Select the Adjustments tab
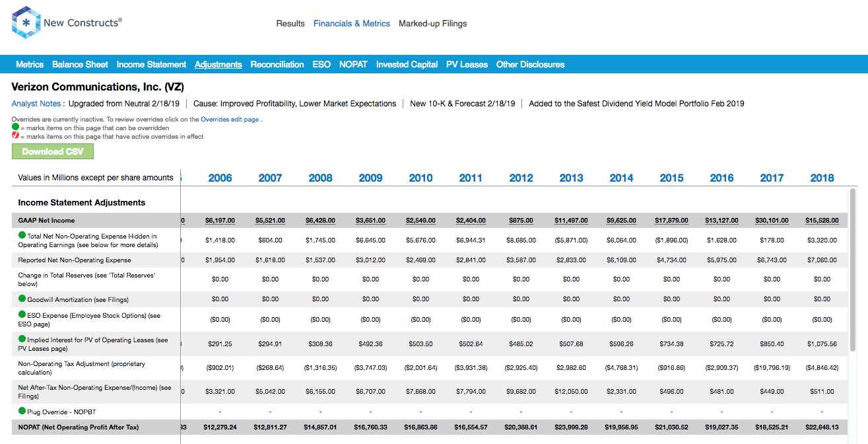The image size is (868, 444). pyautogui.click(x=218, y=64)
